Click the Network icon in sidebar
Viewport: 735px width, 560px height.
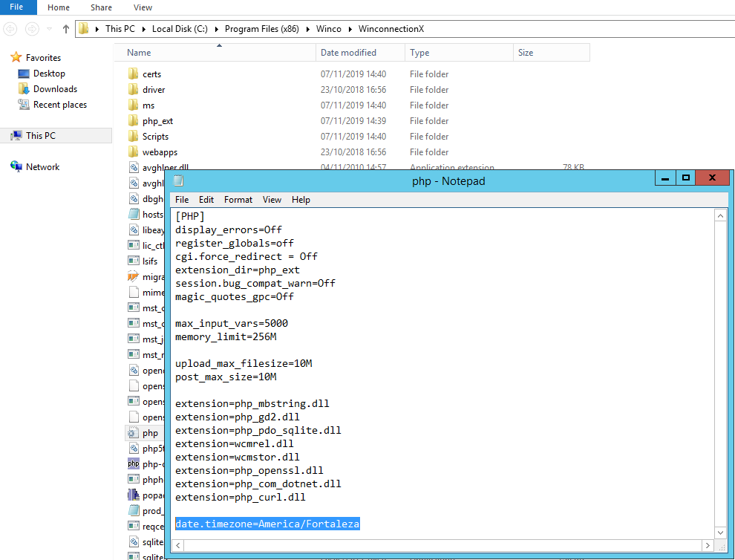pyautogui.click(x=16, y=166)
